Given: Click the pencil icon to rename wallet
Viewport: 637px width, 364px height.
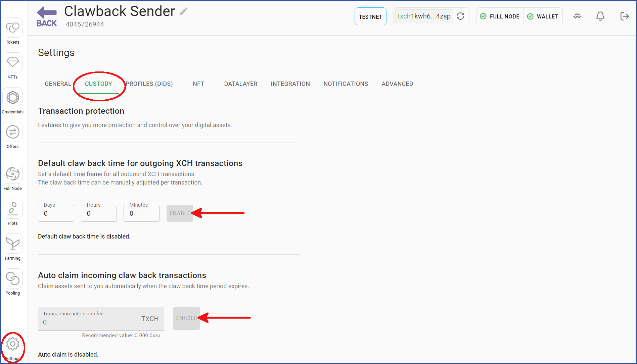Looking at the screenshot, I should 184,11.
